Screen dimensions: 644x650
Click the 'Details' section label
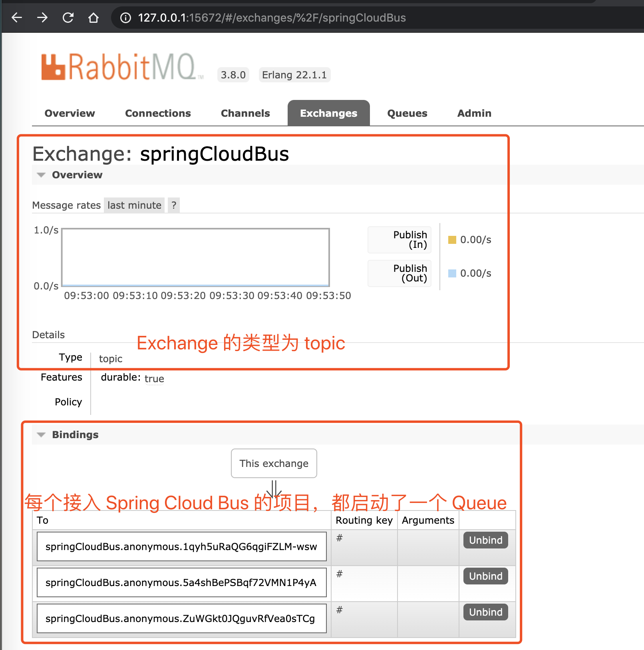click(48, 335)
